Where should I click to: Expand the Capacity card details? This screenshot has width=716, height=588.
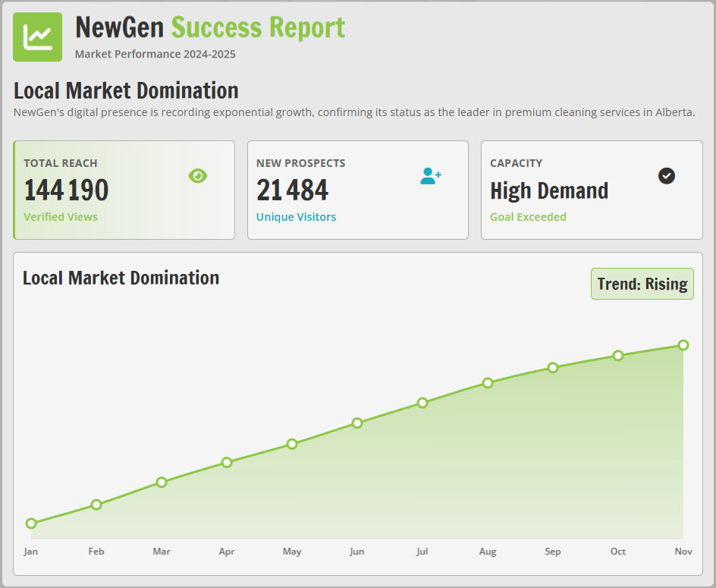click(592, 190)
